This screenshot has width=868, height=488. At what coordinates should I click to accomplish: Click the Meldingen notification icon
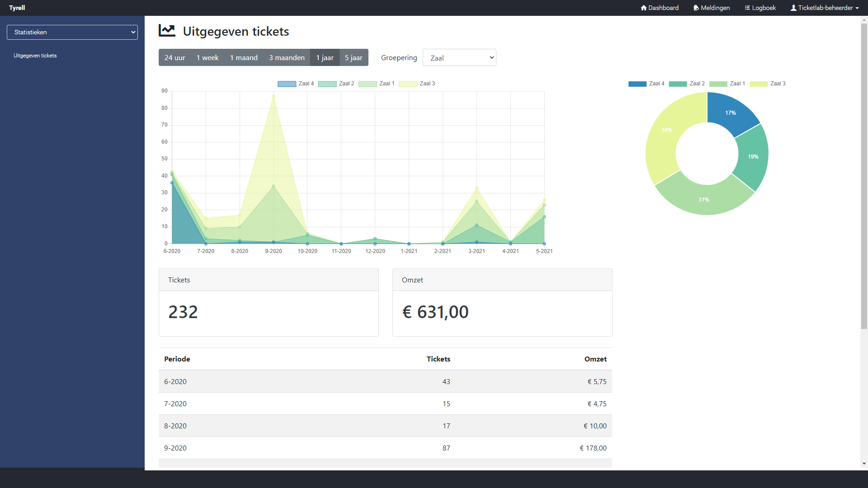point(696,8)
